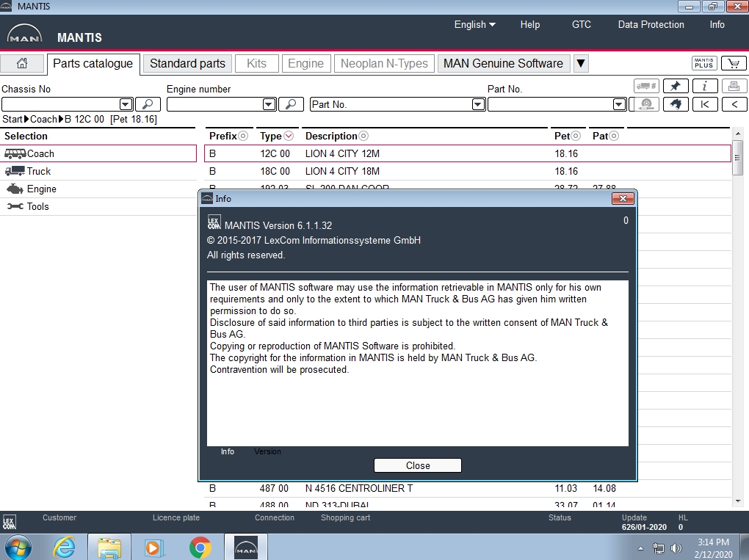This screenshot has height=560, width=749.
Task: Launch Internet Explorer from taskbar
Action: click(64, 547)
